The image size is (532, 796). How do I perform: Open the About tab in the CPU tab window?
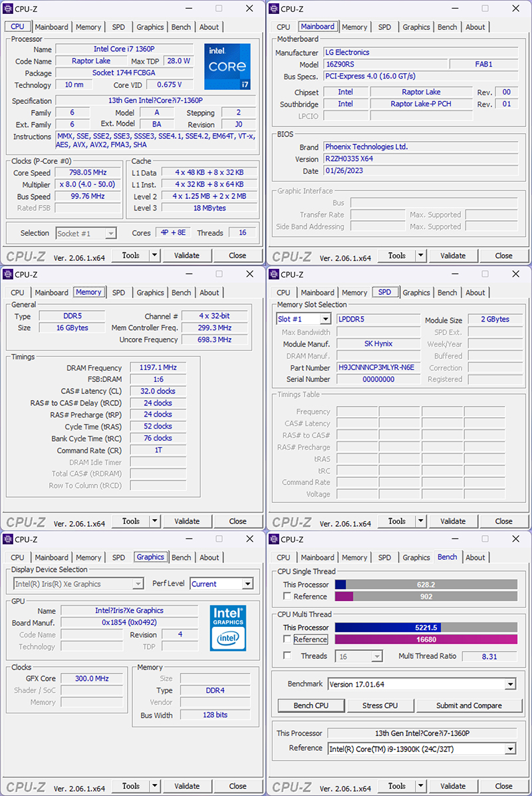pyautogui.click(x=209, y=27)
